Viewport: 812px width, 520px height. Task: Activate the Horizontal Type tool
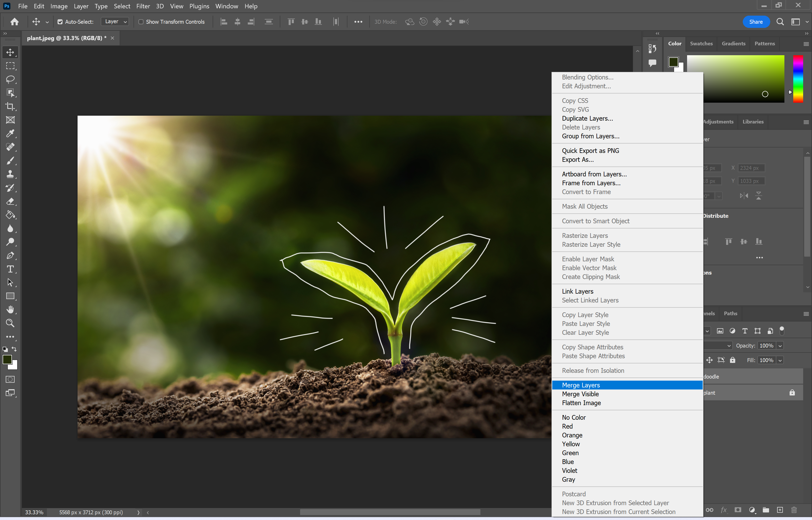10,269
